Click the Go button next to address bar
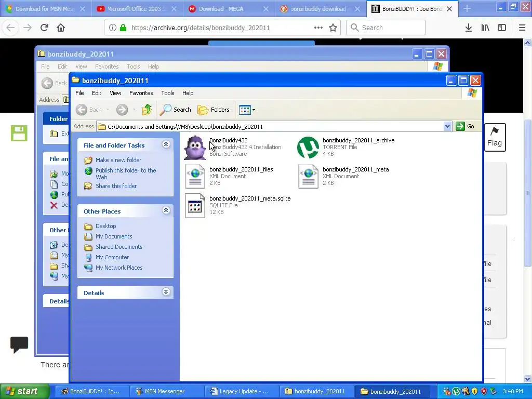 [465, 127]
